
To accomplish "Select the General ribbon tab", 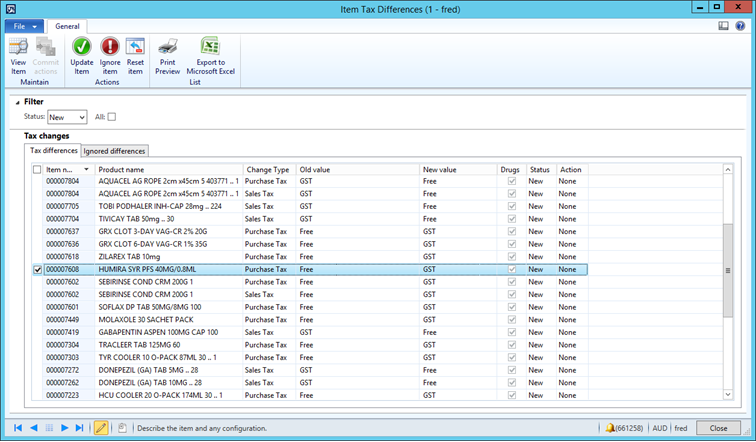I will coord(68,27).
